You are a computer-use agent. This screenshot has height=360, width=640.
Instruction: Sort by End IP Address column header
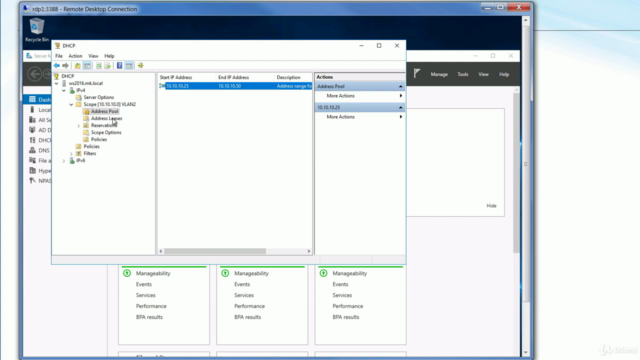point(245,77)
